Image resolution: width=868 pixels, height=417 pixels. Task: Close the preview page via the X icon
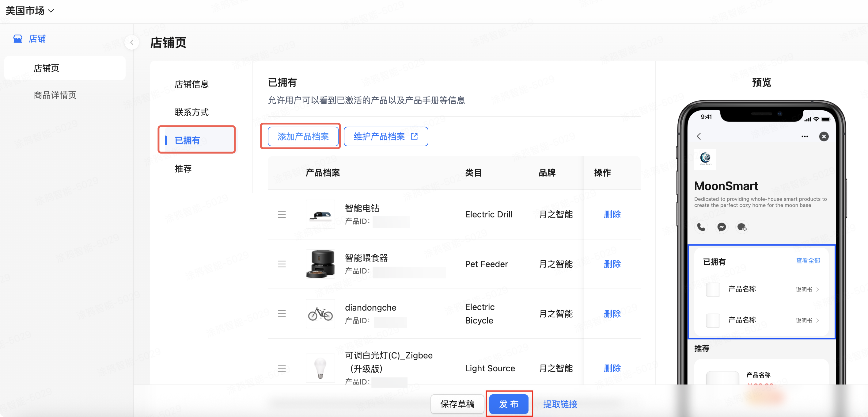(824, 136)
